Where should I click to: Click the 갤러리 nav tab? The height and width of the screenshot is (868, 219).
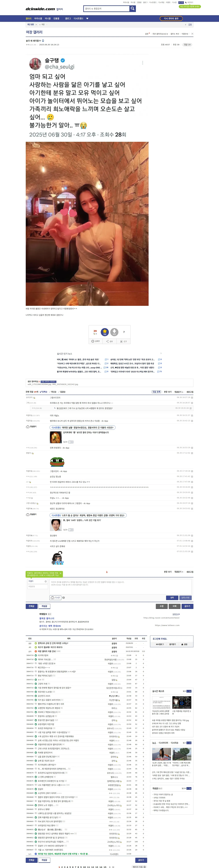(29, 19)
